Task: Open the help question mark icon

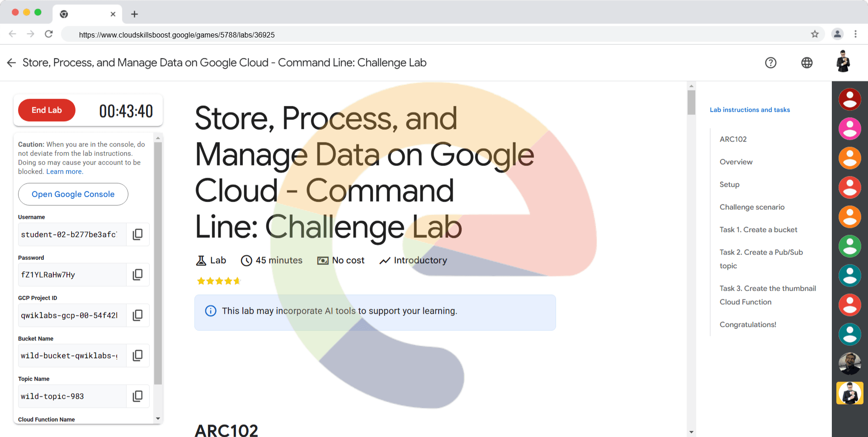Action: point(770,63)
